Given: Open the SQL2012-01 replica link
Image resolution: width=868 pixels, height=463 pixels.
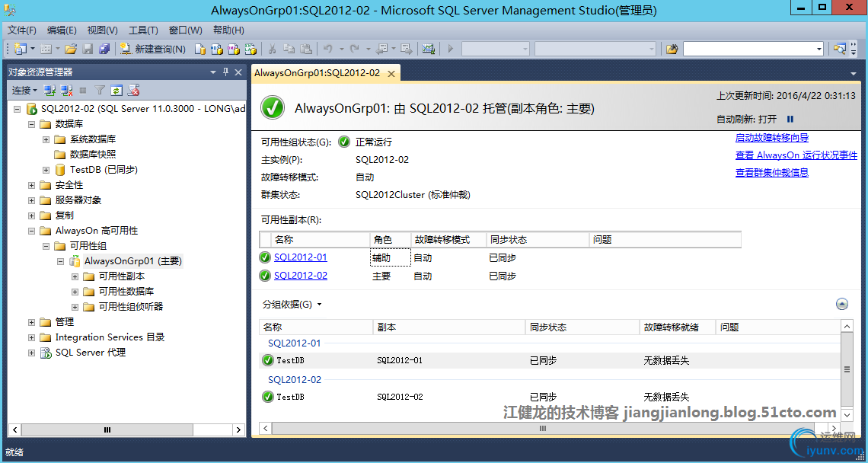Looking at the screenshot, I should [301, 257].
